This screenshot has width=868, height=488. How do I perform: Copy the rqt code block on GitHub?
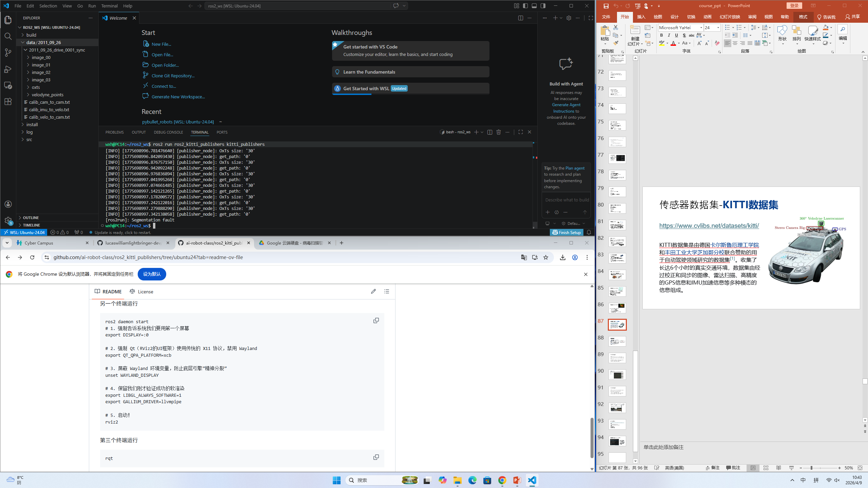376,457
